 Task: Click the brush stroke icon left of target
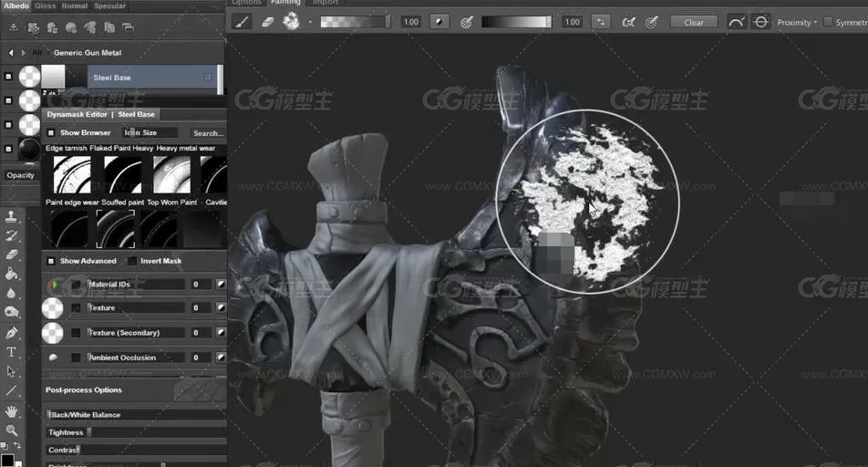(628, 22)
